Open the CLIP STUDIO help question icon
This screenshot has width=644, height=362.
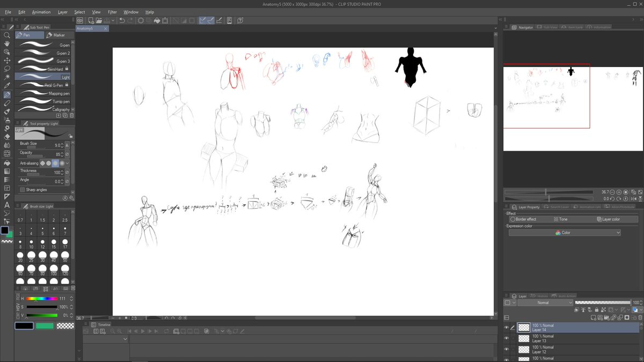[240, 20]
